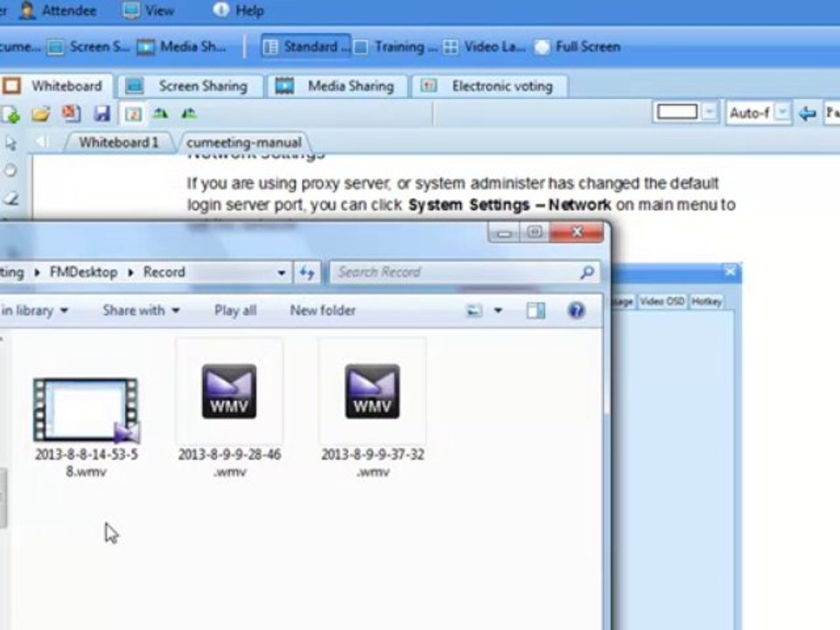Image resolution: width=840 pixels, height=630 pixels.
Task: Click the Hotkey tab in background dialog
Action: click(707, 302)
